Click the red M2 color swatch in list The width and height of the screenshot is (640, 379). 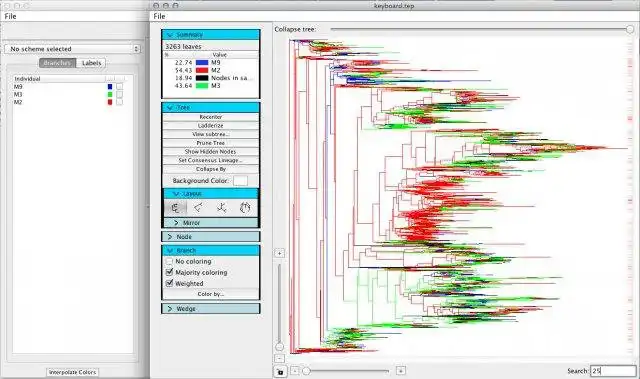tap(110, 102)
